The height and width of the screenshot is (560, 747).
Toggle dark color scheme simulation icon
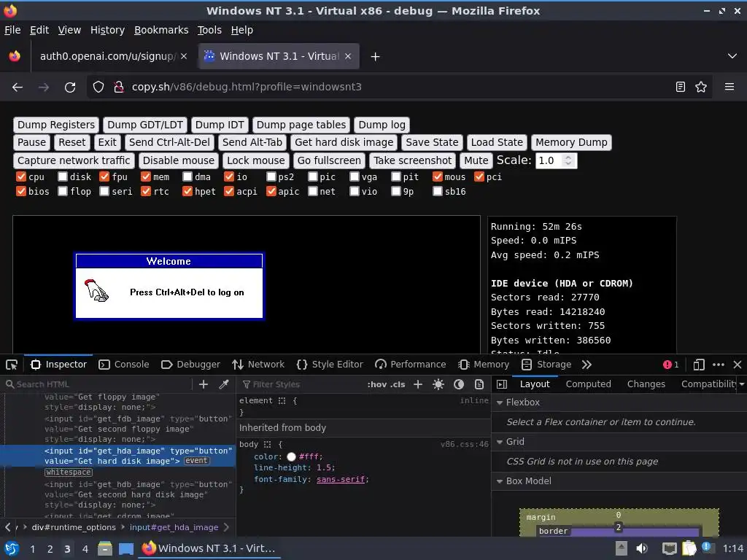click(x=459, y=384)
